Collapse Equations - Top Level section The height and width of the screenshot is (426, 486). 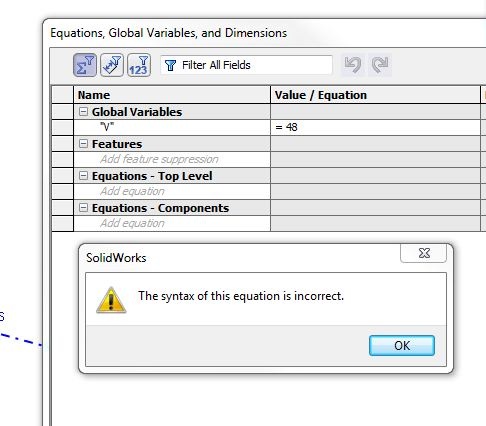[x=83, y=175]
